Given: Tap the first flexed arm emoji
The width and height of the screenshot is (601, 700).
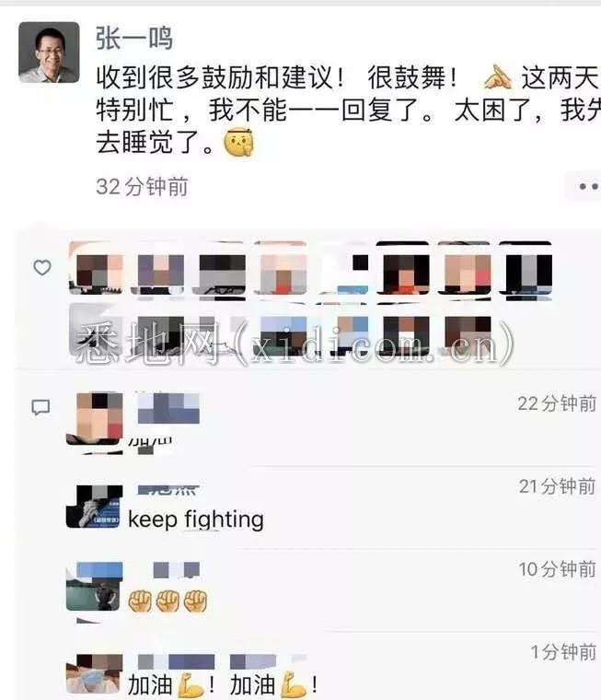Looking at the screenshot, I should click(191, 685).
